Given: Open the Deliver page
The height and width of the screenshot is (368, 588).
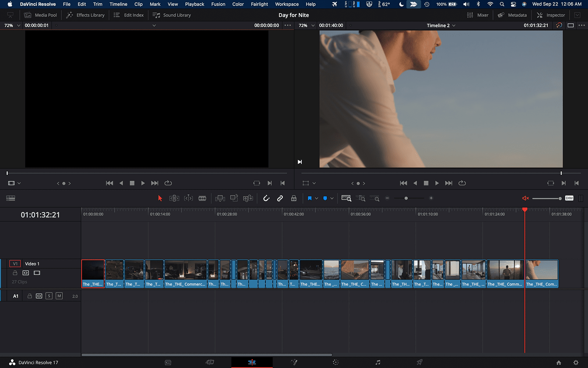Looking at the screenshot, I should 419,362.
